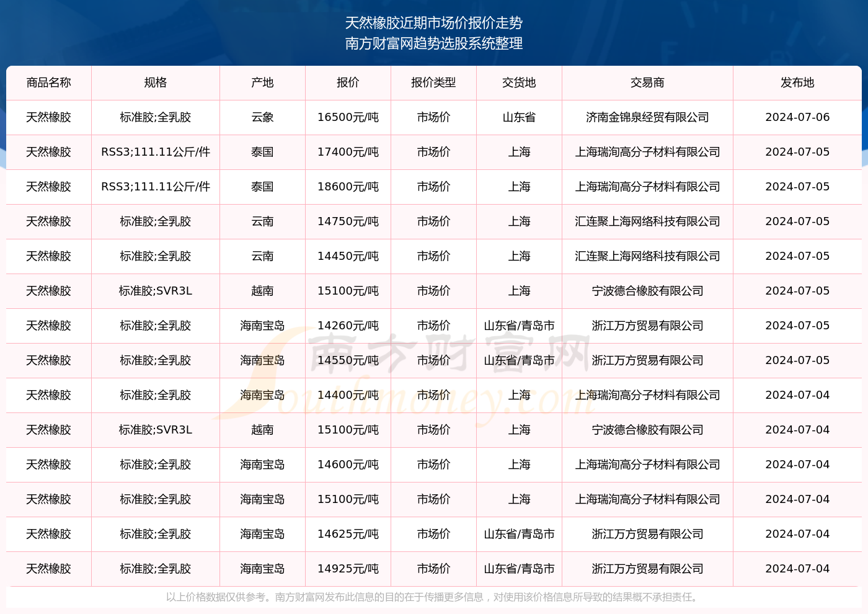
Task: Click 云南 in the 14750元/吨 row
Action: 263,221
